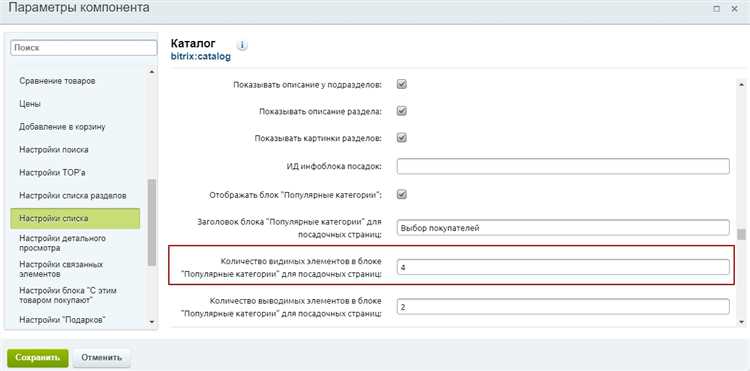
Task: Toggle Показывать описание раздела checkbox
Action: [x=402, y=111]
